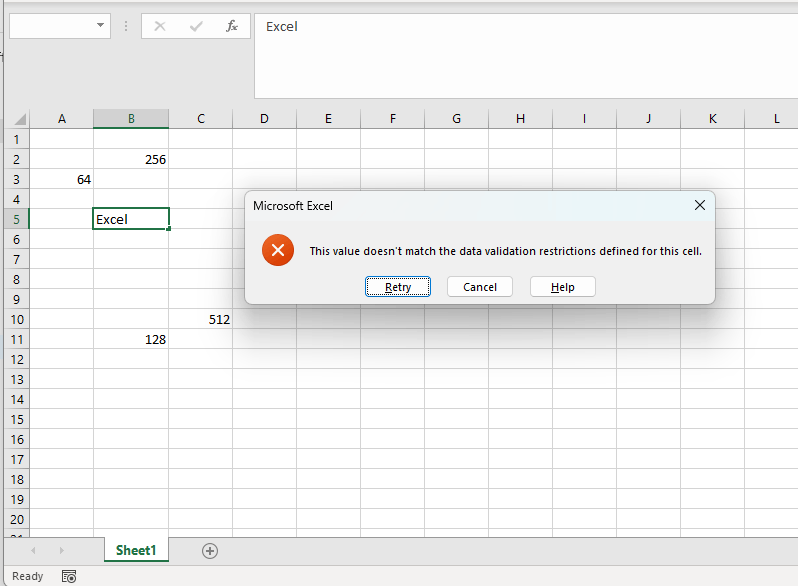Open Insert Function with the fx icon

[x=232, y=26]
